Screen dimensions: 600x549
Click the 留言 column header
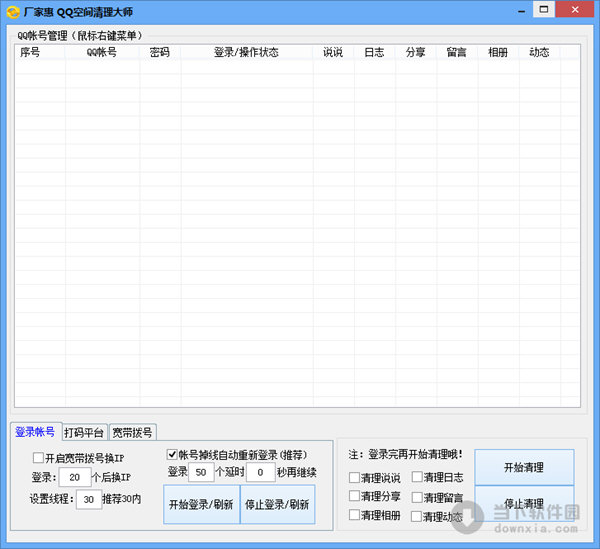tap(457, 52)
